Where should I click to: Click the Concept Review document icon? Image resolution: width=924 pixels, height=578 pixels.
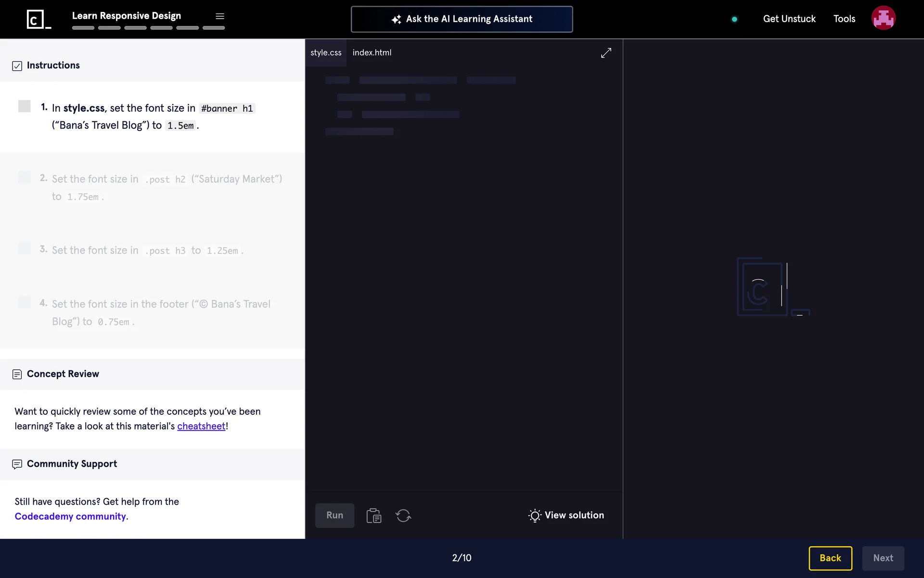17,374
